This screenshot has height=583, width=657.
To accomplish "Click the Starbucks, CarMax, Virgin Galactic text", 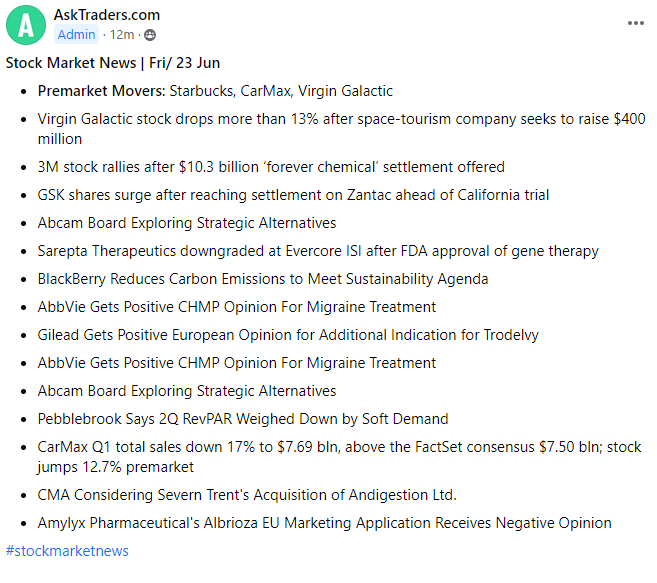I will tap(281, 91).
